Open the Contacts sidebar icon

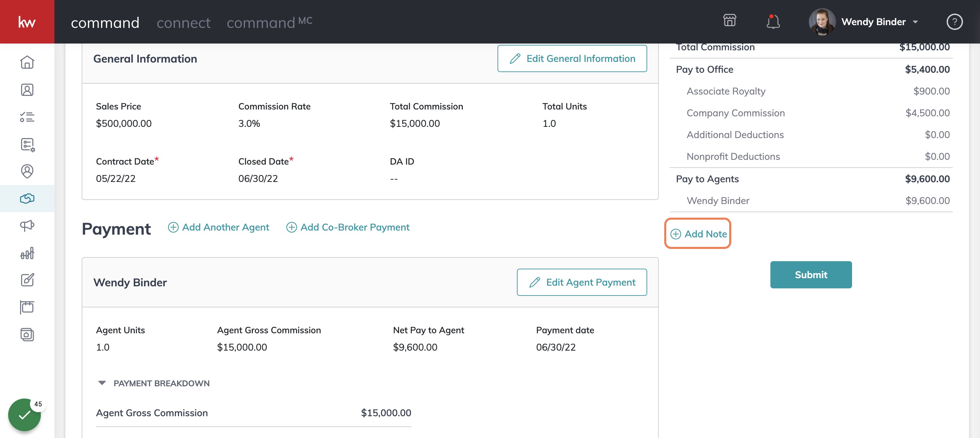27,90
